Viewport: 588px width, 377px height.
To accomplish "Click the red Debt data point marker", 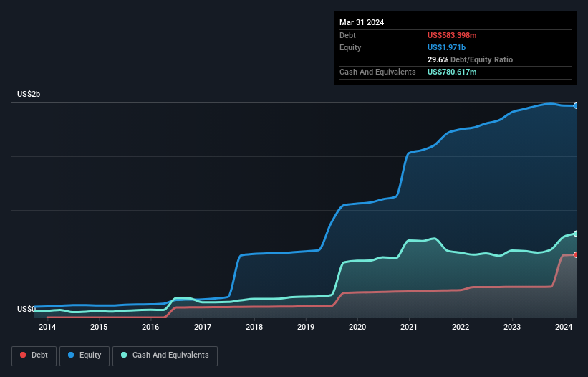I will 576,254.
